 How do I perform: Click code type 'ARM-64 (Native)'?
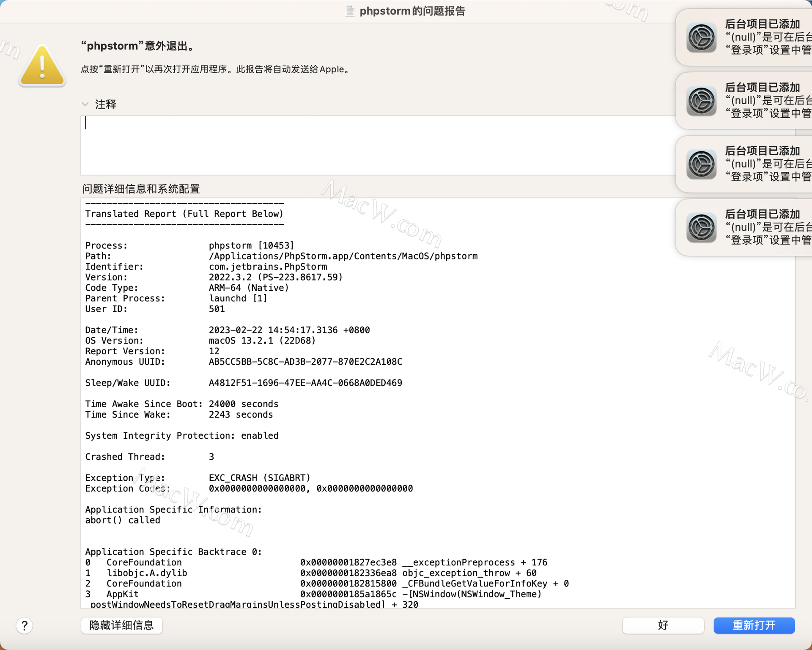pyautogui.click(x=249, y=288)
